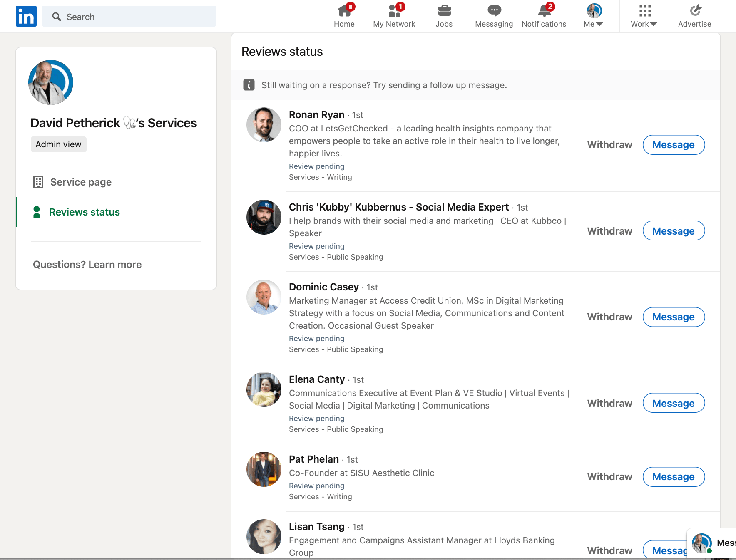Screen dimensions: 736x560
Task: Click 'Review pending' under Ronan Ryan
Action: coord(317,166)
